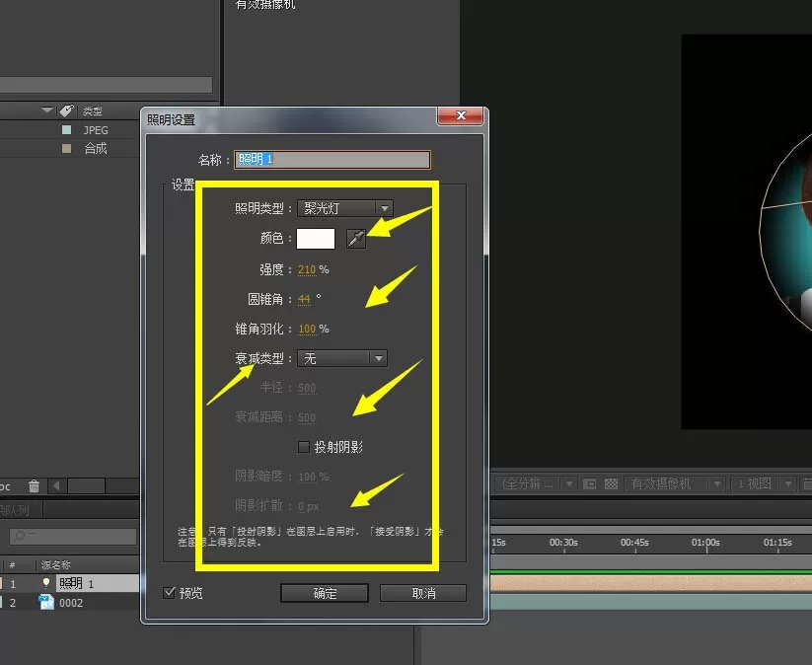Click the light bulb icon on layer 照明 1
This screenshot has width=812, height=665.
click(x=46, y=583)
